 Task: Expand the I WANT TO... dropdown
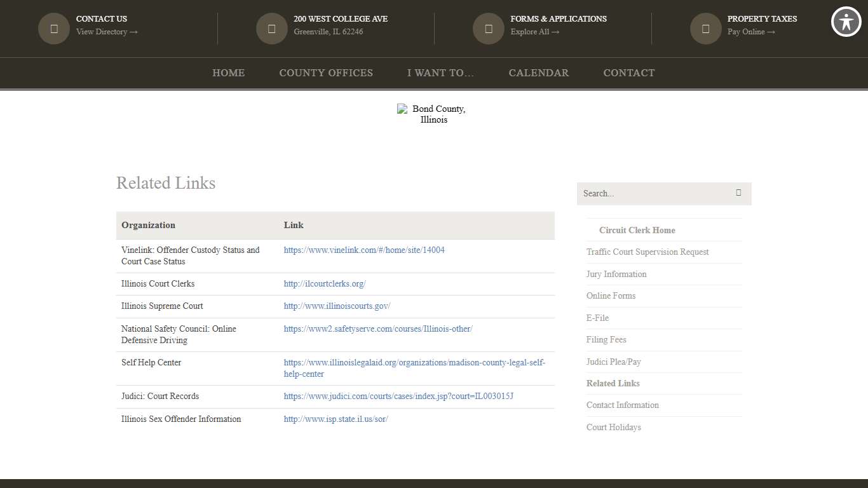440,72
